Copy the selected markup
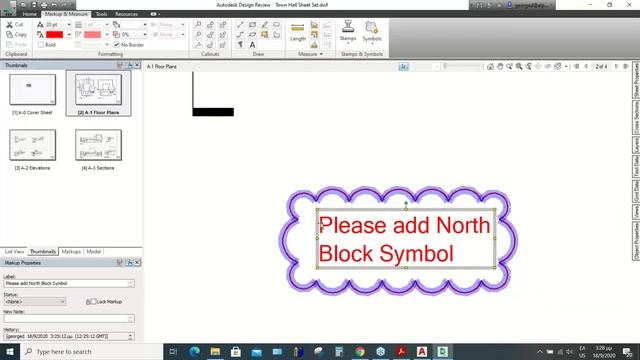The height and width of the screenshot is (360, 640). (16, 35)
